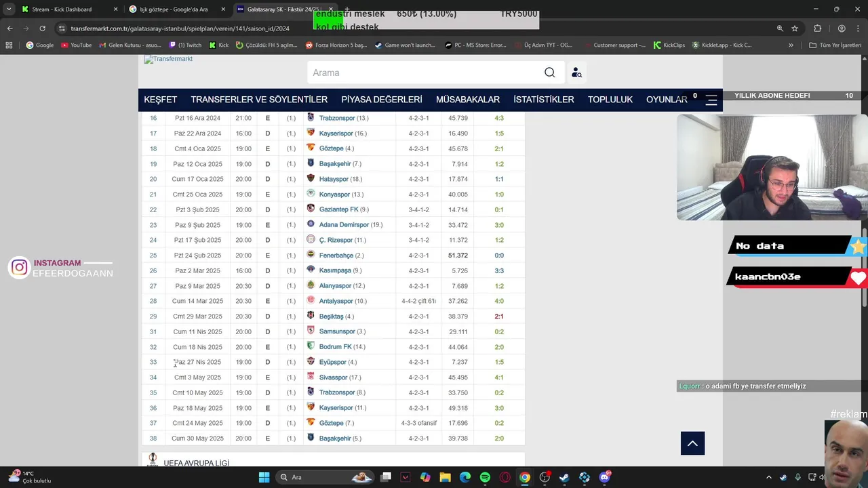
Task: Open the Google apps grid in bookmarks bar
Action: [9, 45]
